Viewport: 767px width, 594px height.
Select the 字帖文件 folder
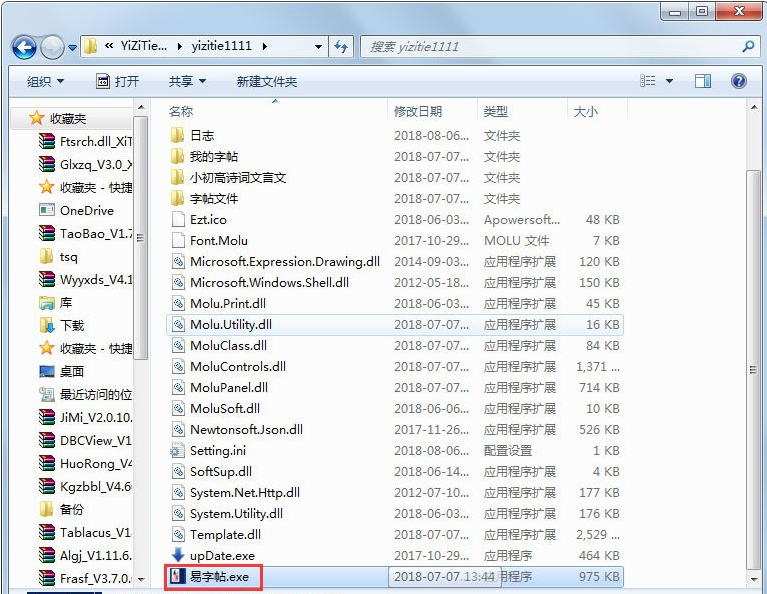214,199
